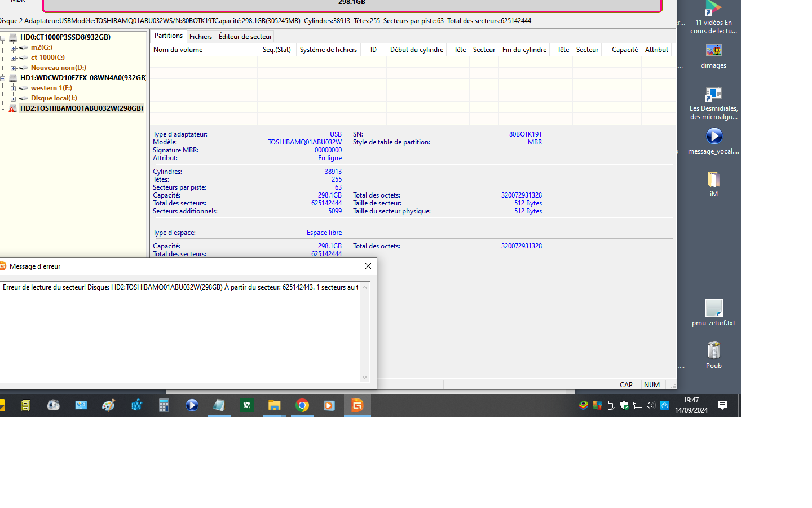812x508 pixels.
Task: Open the Éditeur de secteur tab
Action: 245,37
